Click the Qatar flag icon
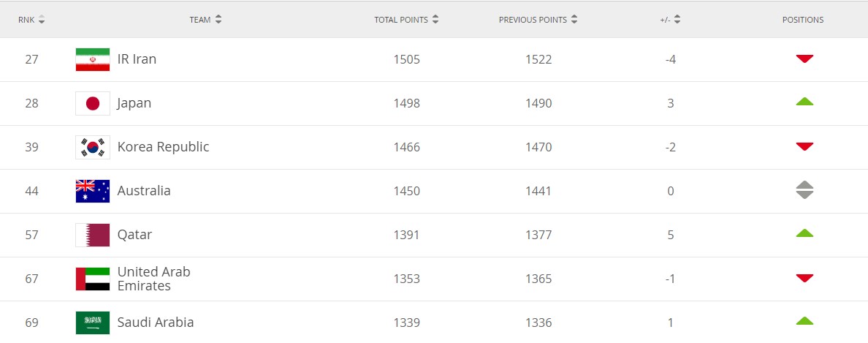The width and height of the screenshot is (868, 343). [x=93, y=235]
